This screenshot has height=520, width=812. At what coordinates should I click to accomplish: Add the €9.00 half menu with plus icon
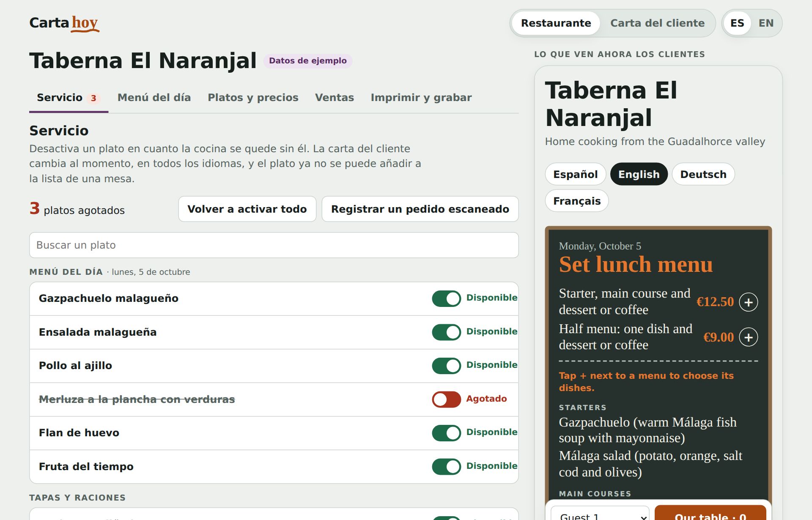pos(748,337)
